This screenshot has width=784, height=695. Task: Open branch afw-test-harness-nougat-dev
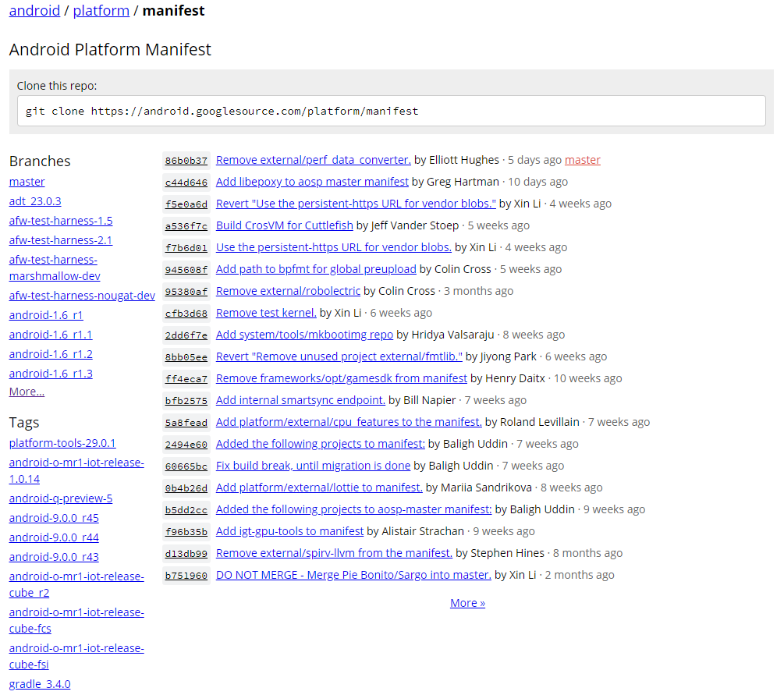click(x=82, y=296)
